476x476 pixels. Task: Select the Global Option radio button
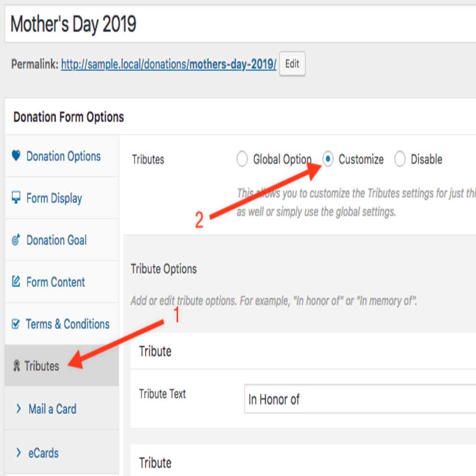242,159
